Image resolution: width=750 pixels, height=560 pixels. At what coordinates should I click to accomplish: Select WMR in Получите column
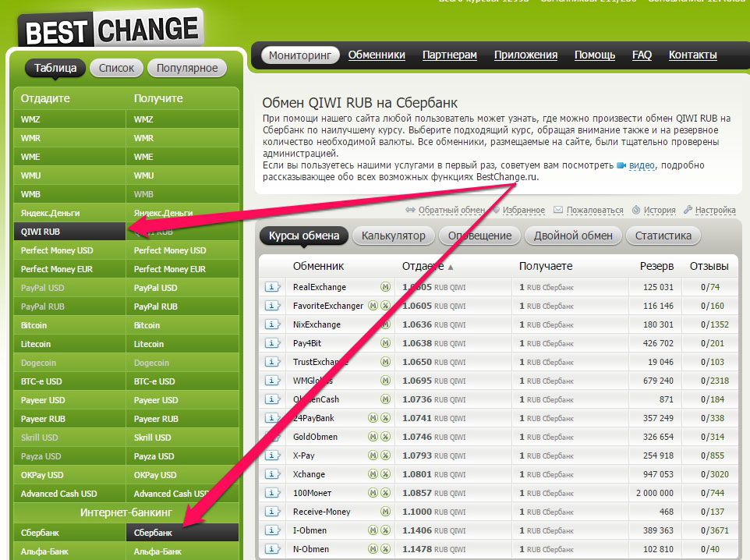click(x=182, y=138)
